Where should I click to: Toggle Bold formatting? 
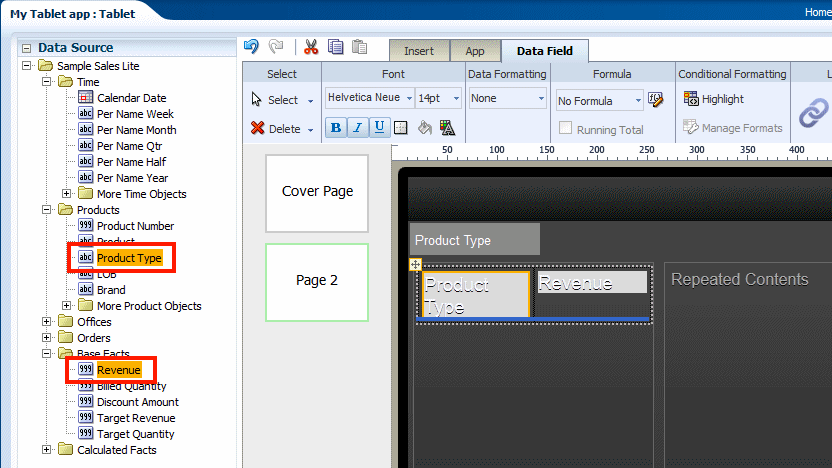[x=336, y=128]
